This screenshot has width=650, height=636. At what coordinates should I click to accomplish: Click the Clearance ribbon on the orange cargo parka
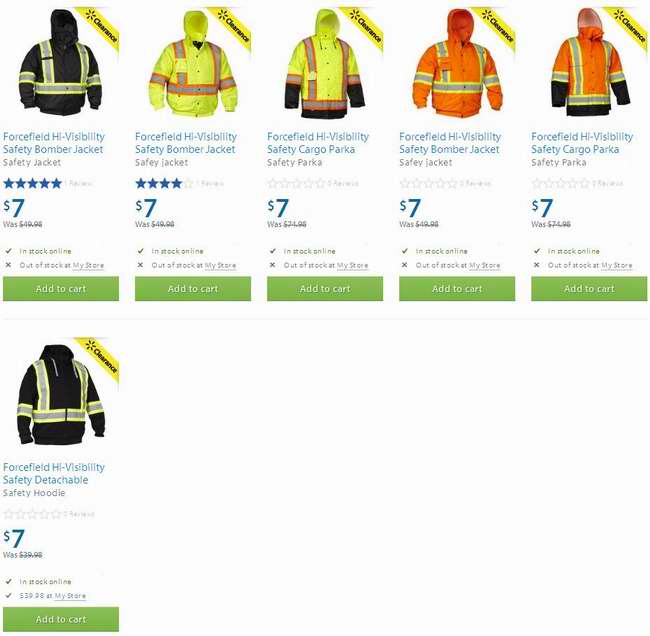(x=628, y=27)
